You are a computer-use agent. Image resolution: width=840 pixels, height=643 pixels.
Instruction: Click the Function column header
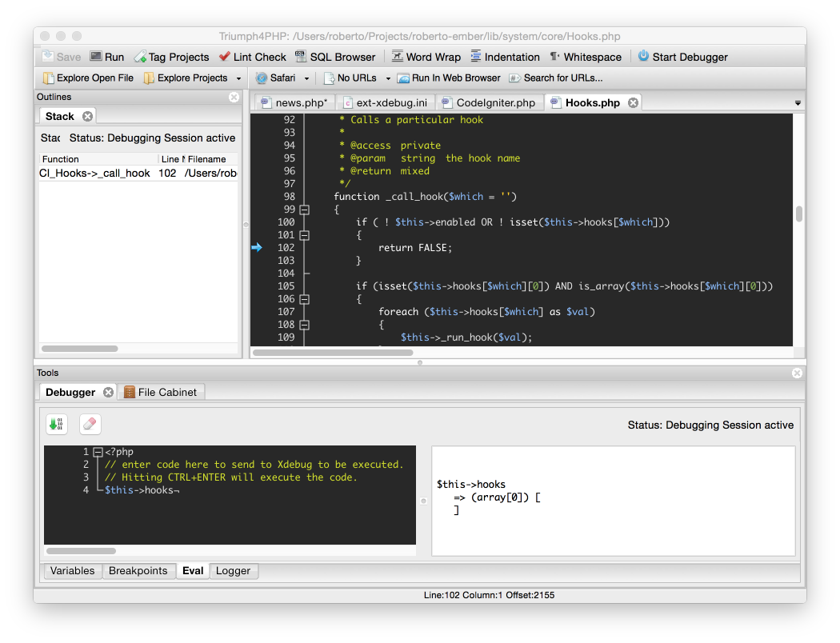(98, 159)
